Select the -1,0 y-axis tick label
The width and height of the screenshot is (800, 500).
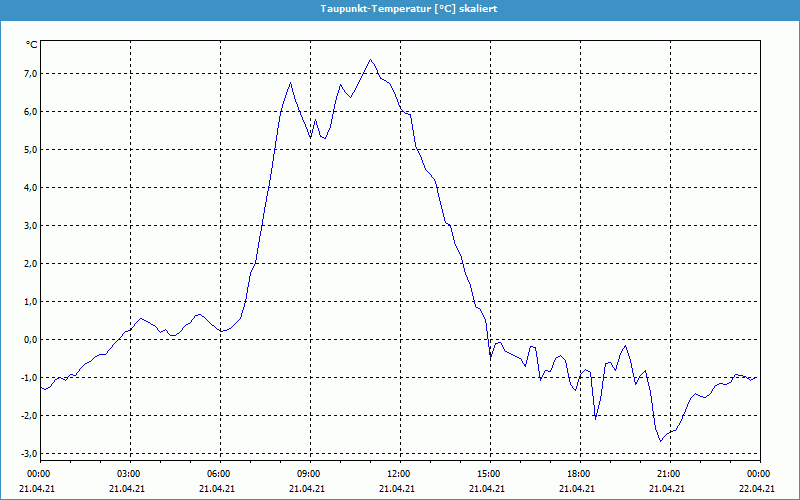27,378
